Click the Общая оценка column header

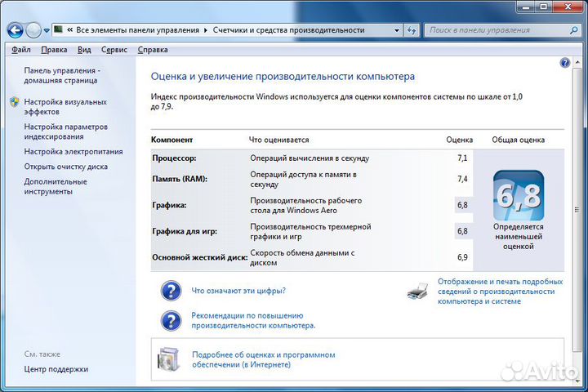[519, 140]
